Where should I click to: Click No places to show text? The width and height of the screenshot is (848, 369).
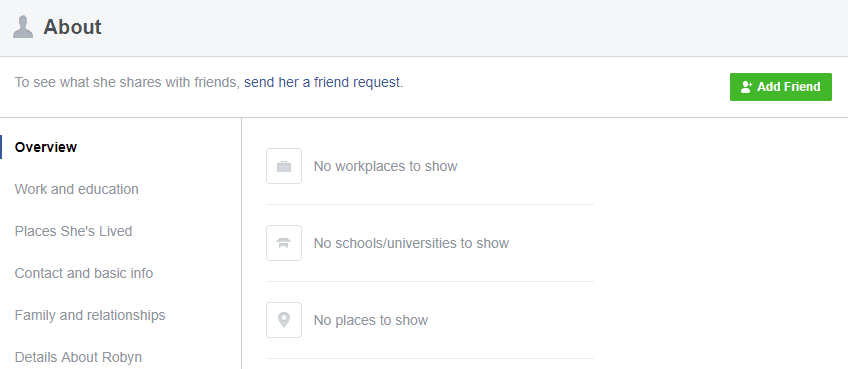[371, 320]
